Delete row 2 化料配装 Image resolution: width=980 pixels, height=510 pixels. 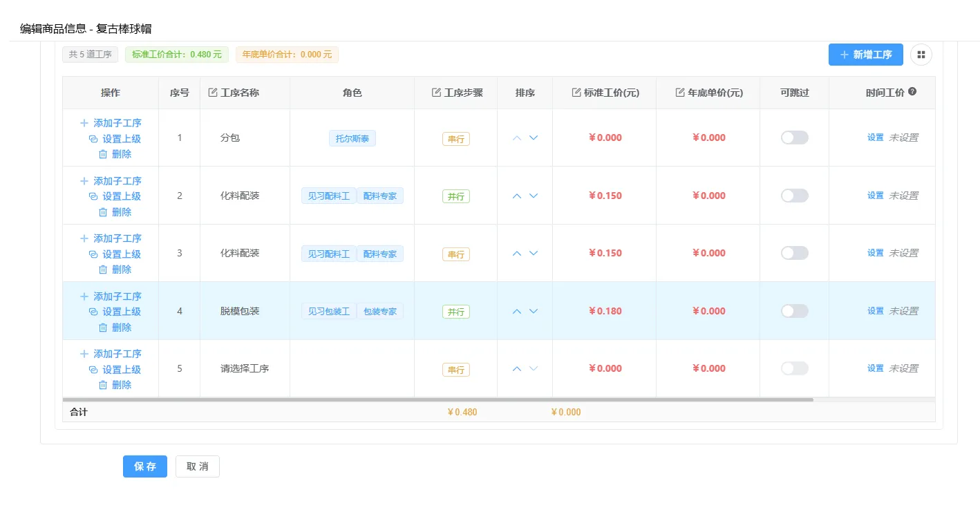point(115,212)
